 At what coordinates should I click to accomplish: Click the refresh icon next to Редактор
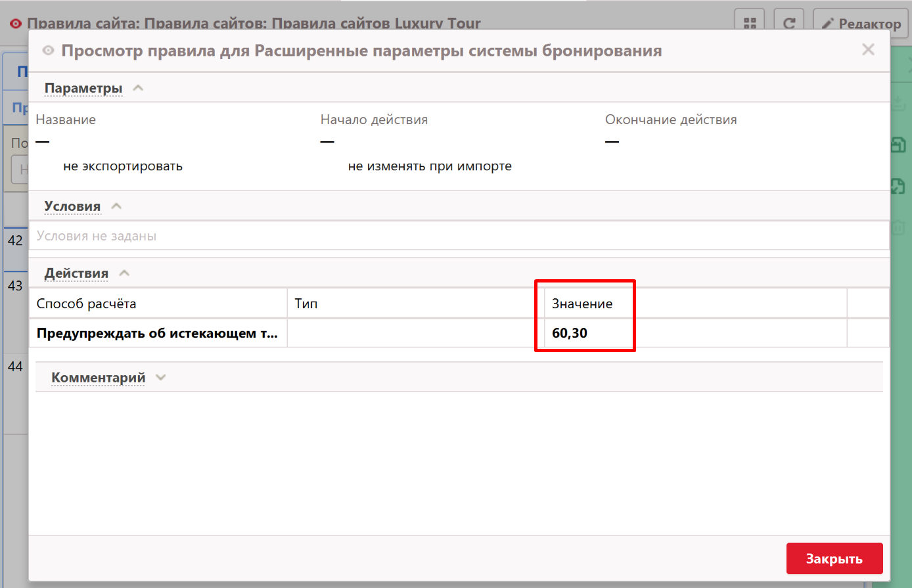click(789, 23)
